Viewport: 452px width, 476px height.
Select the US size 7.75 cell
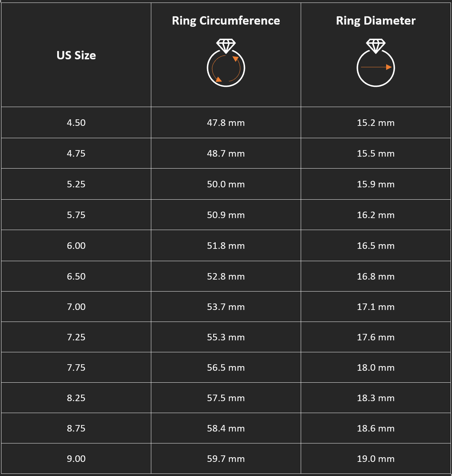76,367
